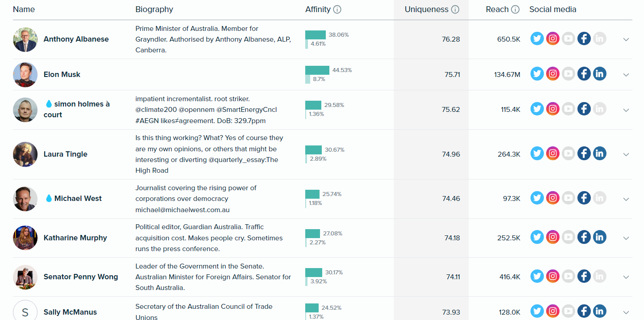Open Elon Musk's LinkedIn icon

tap(600, 74)
